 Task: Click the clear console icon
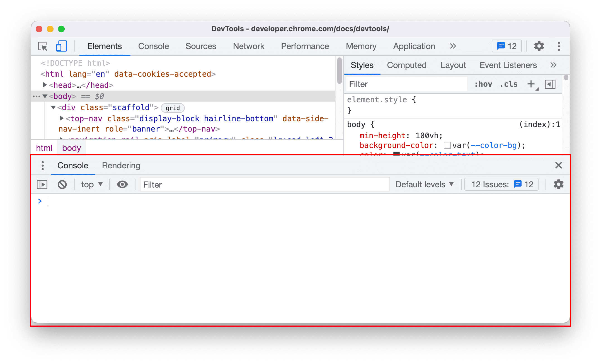click(62, 185)
